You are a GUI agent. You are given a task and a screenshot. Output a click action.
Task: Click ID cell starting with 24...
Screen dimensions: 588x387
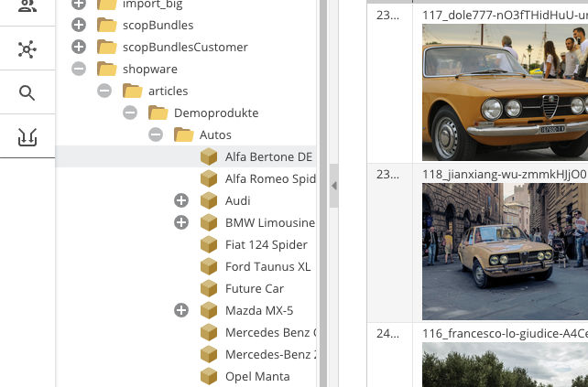tap(389, 355)
